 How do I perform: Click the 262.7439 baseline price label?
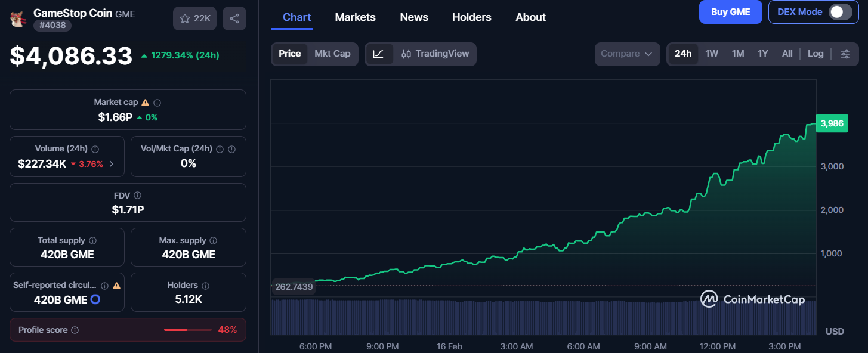294,287
